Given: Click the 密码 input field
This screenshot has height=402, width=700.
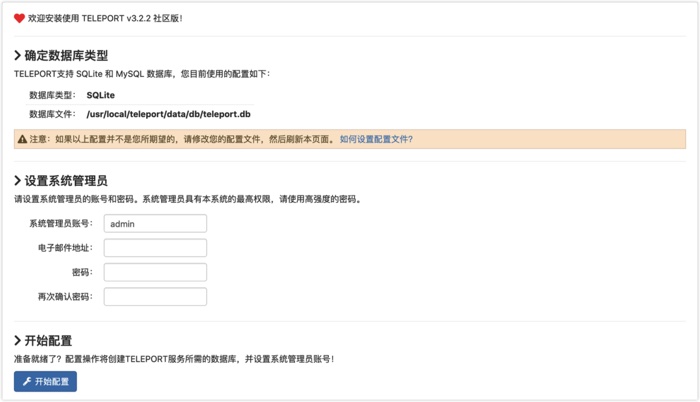Looking at the screenshot, I should click(x=155, y=272).
